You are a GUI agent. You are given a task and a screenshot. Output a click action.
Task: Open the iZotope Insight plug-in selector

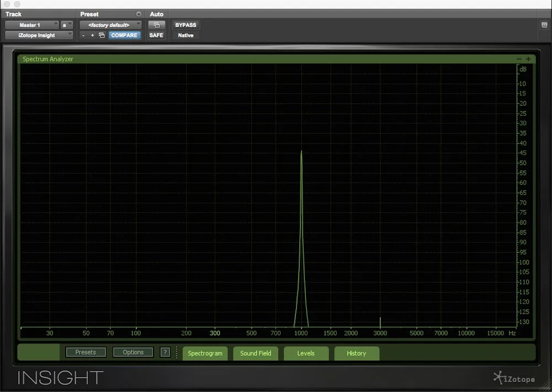[39, 35]
